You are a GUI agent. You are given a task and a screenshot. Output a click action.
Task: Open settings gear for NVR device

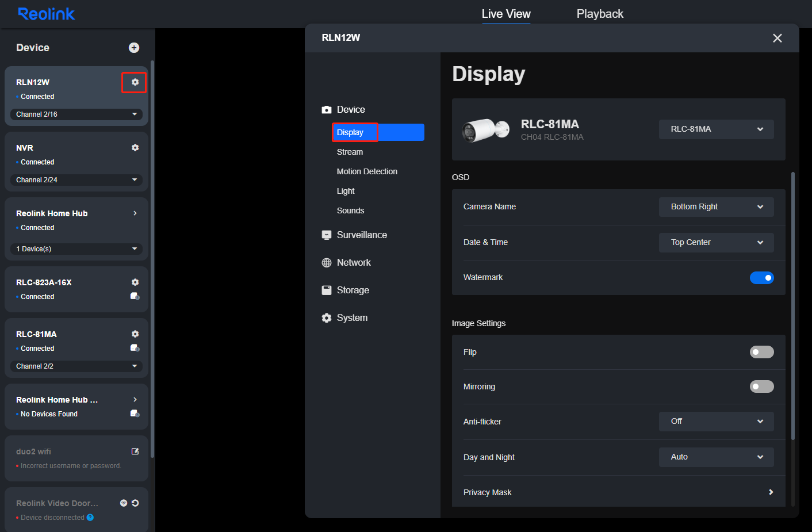[135, 148]
